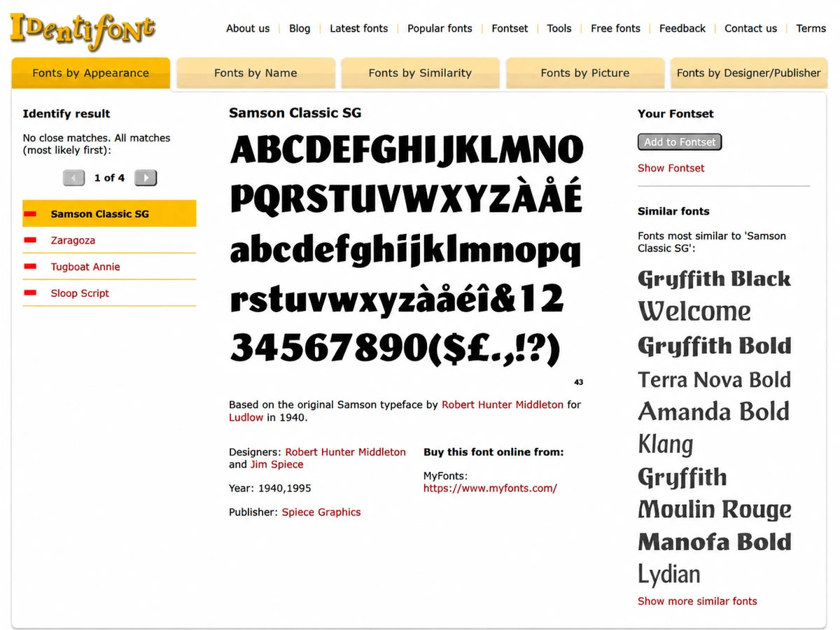
Task: Open the Ludlow link
Action: click(x=246, y=417)
